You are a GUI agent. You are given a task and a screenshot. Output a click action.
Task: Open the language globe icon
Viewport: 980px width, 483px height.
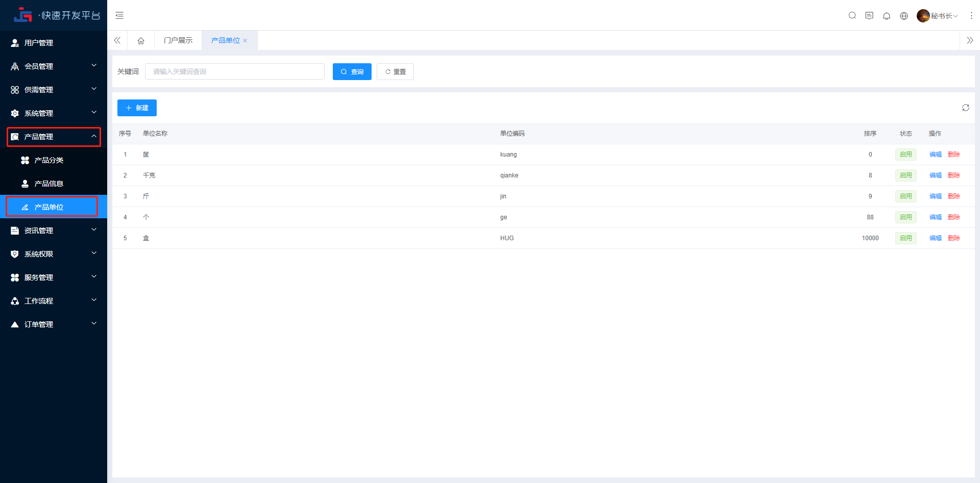[904, 16]
